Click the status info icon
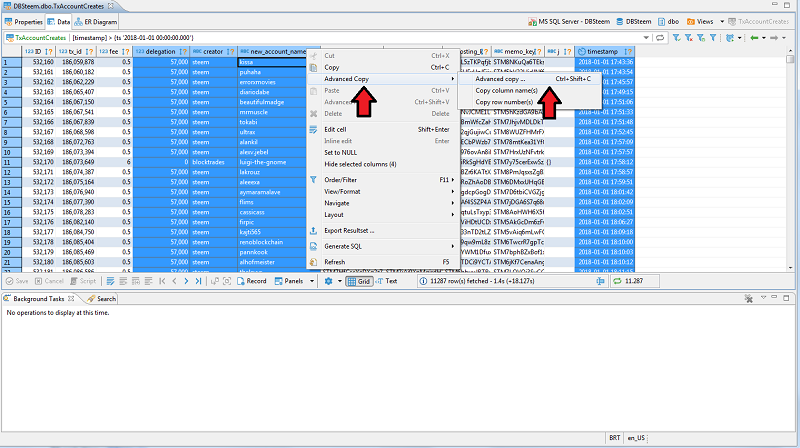This screenshot has width=800, height=448. (x=423, y=281)
